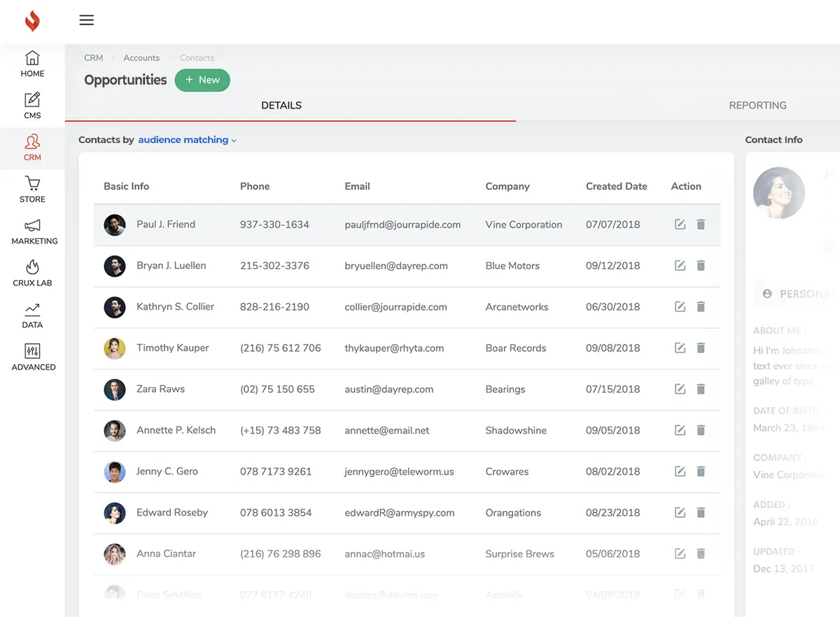840x617 pixels.
Task: Delete Anna Ciantar contact
Action: pos(701,553)
